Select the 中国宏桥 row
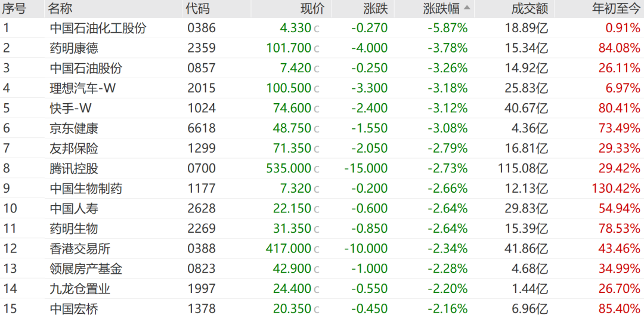 (x=322, y=308)
